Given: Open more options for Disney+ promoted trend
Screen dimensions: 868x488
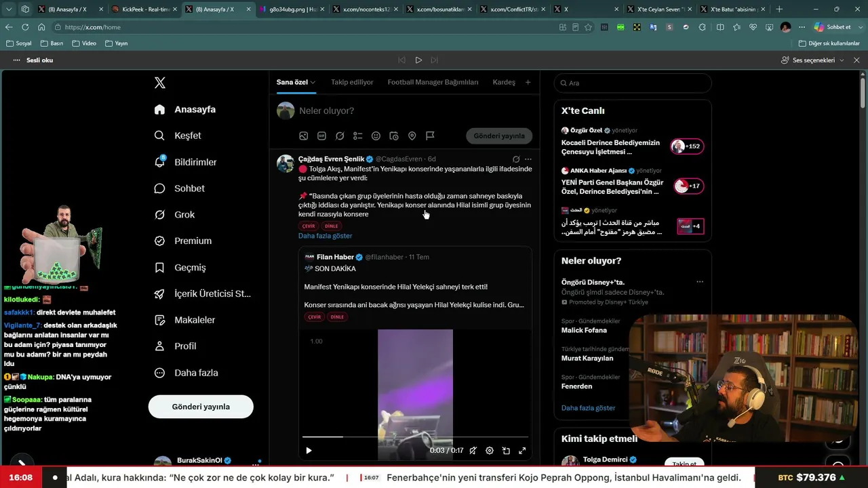Looking at the screenshot, I should pos(700,282).
